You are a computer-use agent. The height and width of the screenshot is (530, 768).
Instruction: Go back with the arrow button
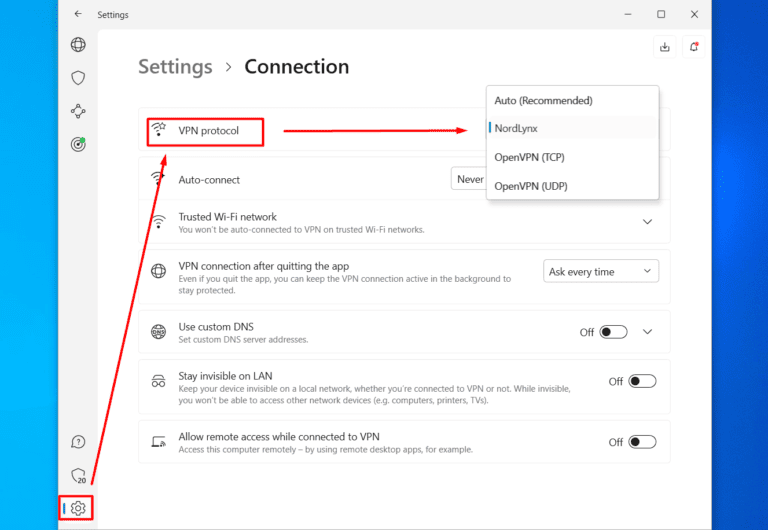pos(78,14)
